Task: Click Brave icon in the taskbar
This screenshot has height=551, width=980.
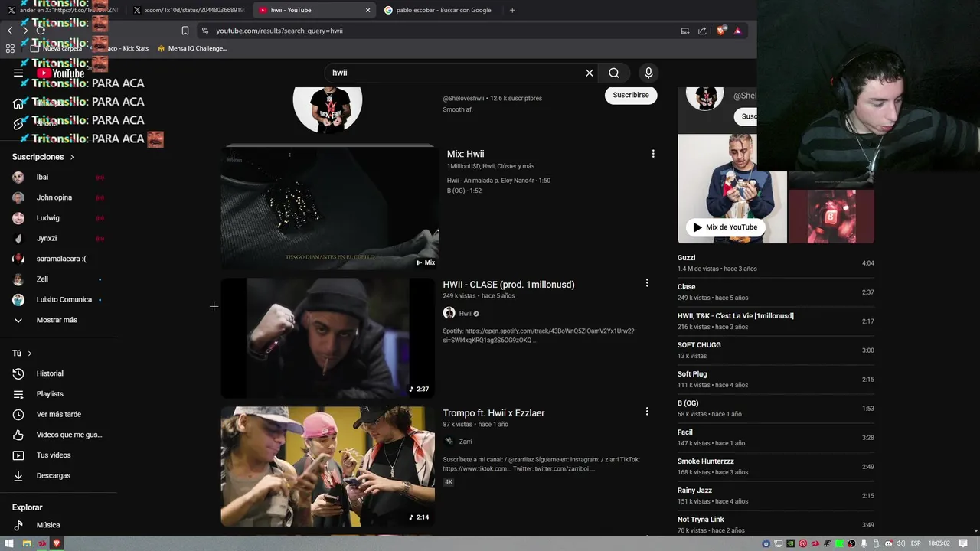Action: click(57, 543)
